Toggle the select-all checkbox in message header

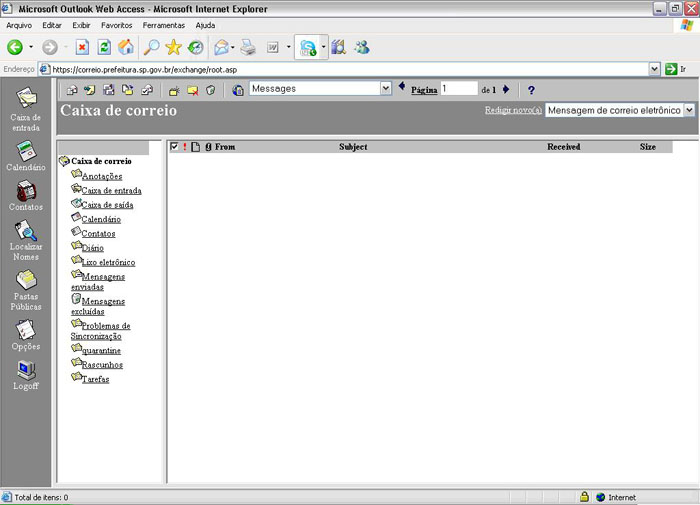click(174, 146)
